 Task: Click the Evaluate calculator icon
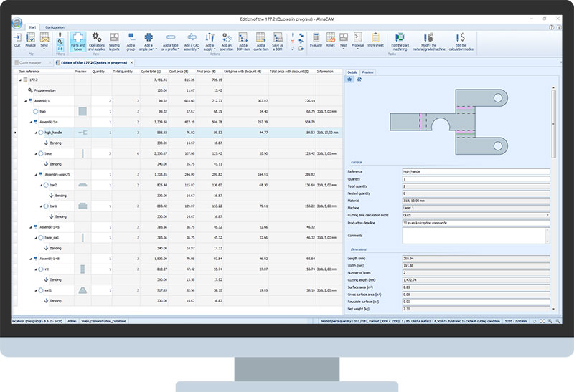pyautogui.click(x=315, y=40)
